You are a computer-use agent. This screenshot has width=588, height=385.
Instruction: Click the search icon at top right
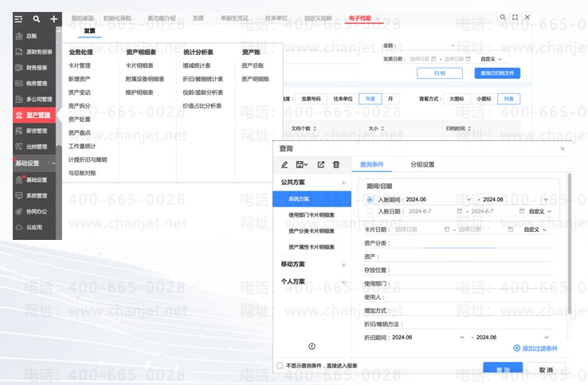(x=503, y=18)
